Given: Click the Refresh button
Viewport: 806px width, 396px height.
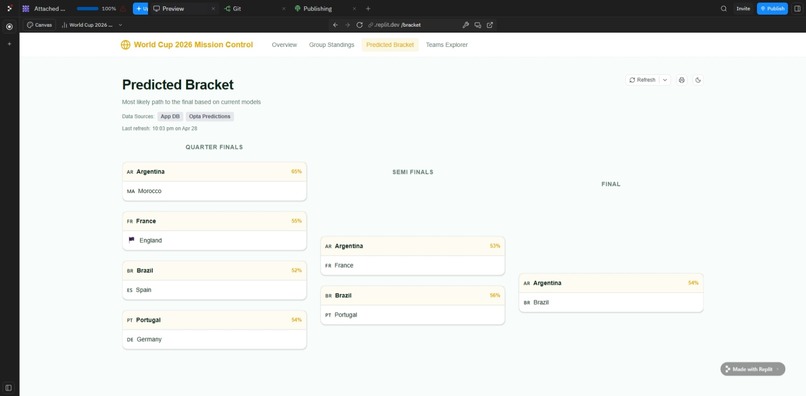Looking at the screenshot, I should pyautogui.click(x=643, y=80).
